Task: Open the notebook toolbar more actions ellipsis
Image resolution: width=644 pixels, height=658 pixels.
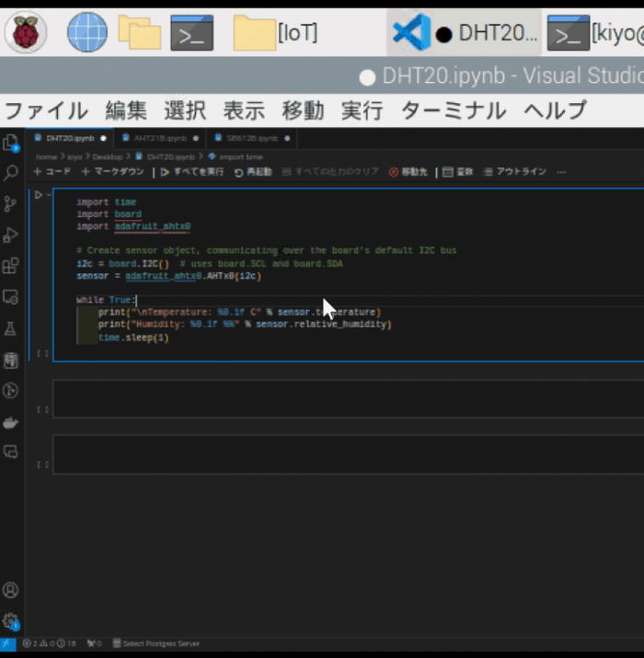Action: click(561, 172)
